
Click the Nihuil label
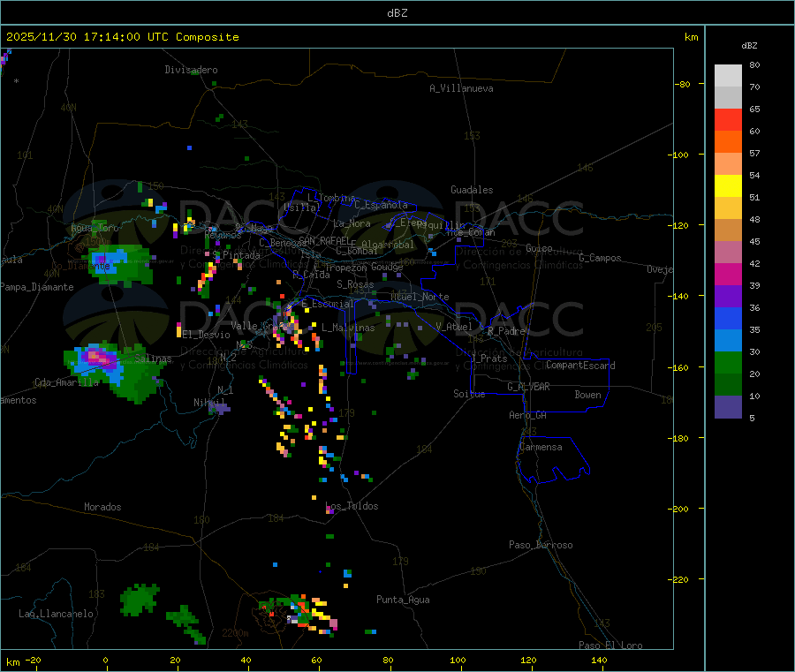coord(209,402)
